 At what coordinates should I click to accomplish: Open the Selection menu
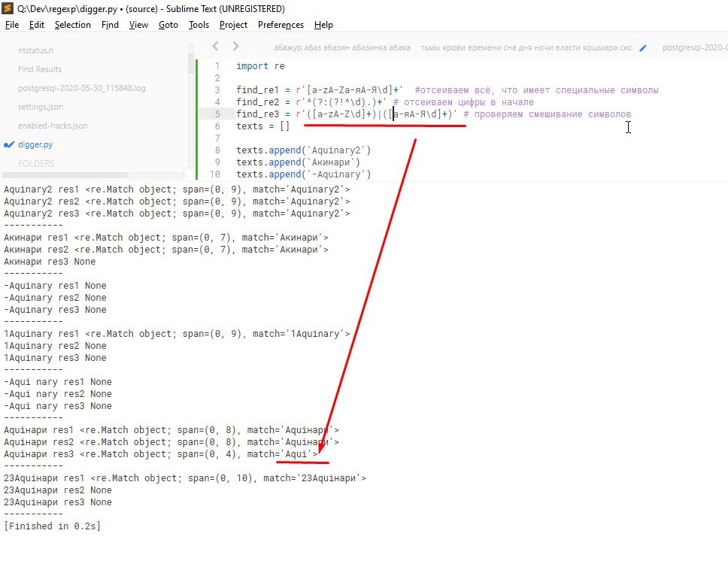pos(73,25)
